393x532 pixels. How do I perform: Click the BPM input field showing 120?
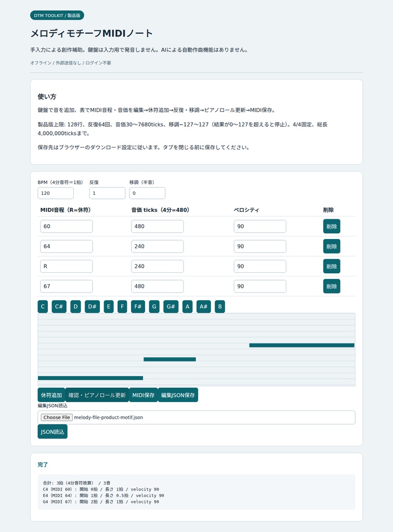56,193
